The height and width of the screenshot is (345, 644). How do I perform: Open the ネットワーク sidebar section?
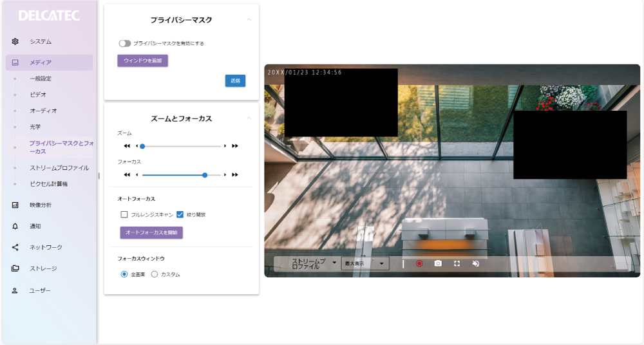pos(46,247)
